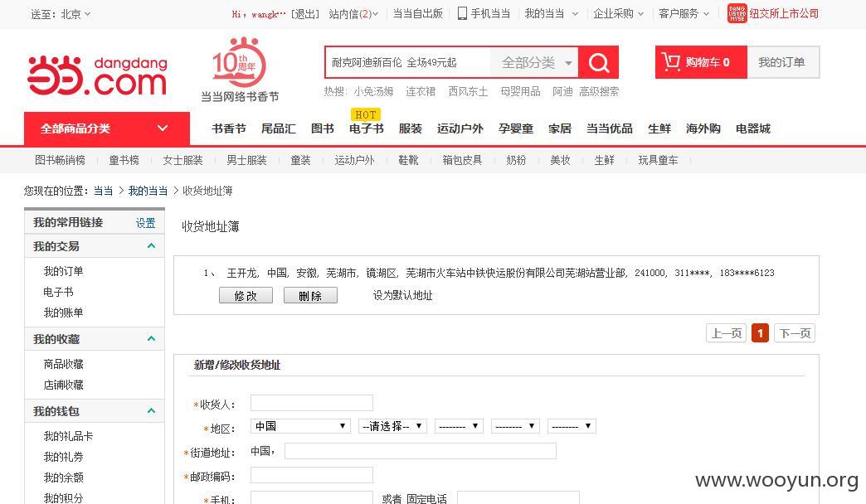Open the 我的订单 button beside cart

[782, 62]
